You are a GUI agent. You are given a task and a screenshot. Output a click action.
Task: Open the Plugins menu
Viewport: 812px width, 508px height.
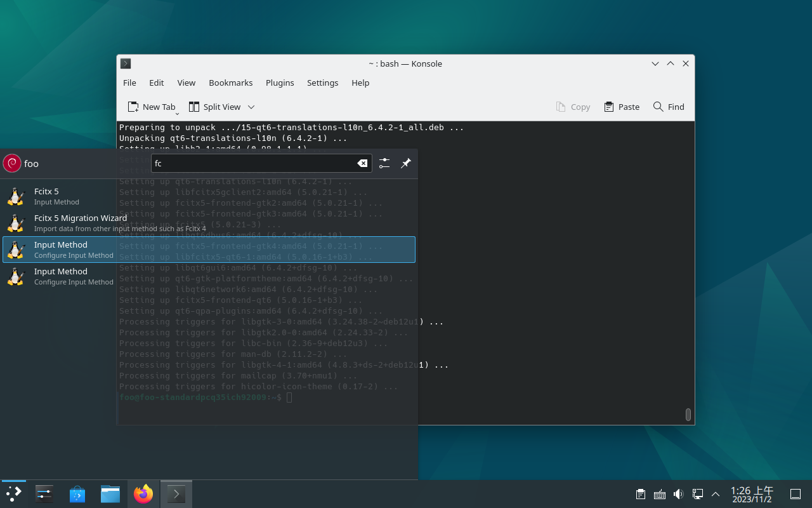click(x=280, y=83)
